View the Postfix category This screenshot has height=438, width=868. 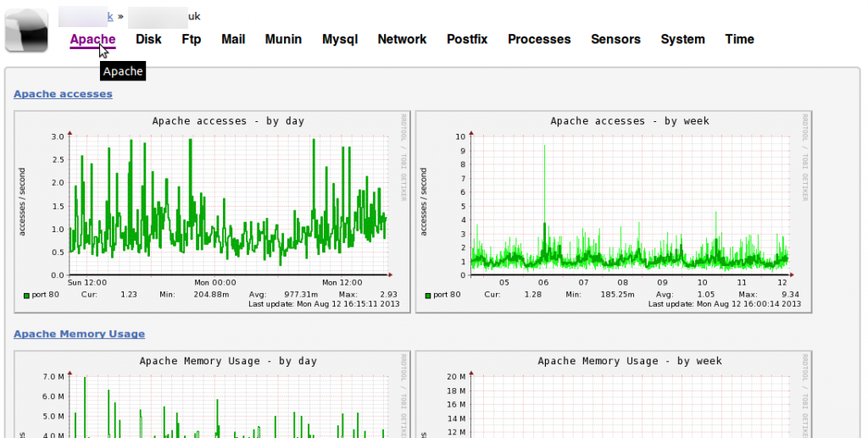467,39
